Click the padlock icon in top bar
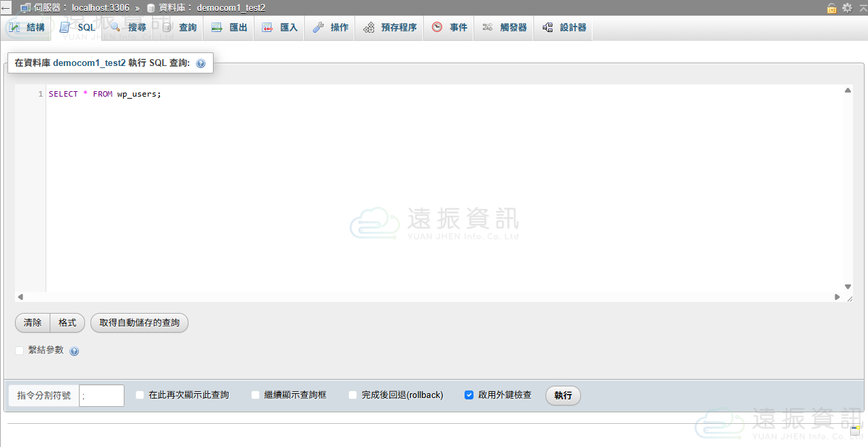 [831, 7]
